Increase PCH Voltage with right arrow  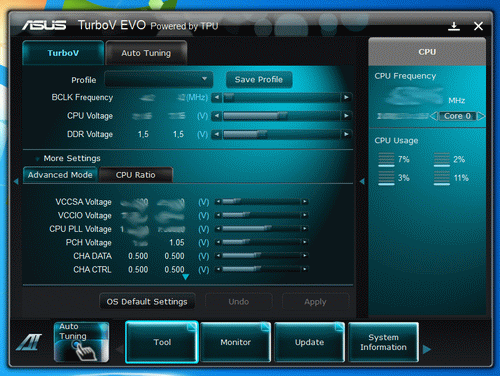click(x=304, y=242)
